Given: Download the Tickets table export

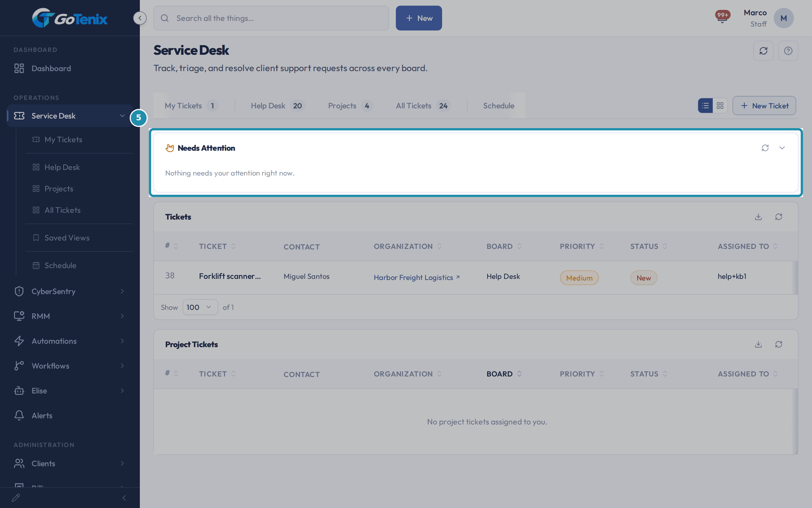Looking at the screenshot, I should click(758, 217).
